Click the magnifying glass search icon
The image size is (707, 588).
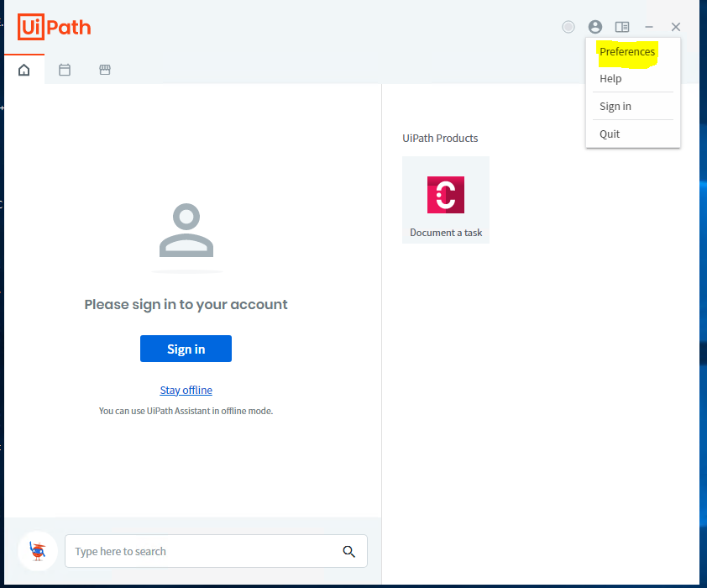348,551
